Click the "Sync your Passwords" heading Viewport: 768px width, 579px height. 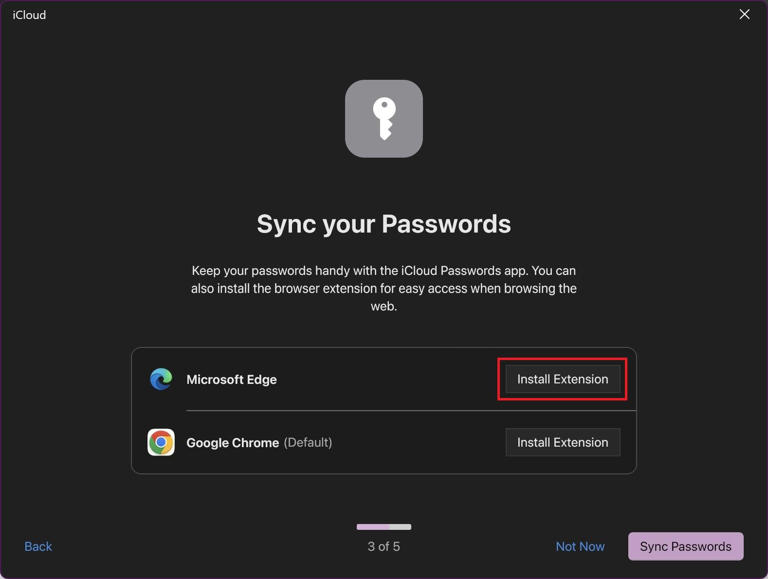pos(384,224)
